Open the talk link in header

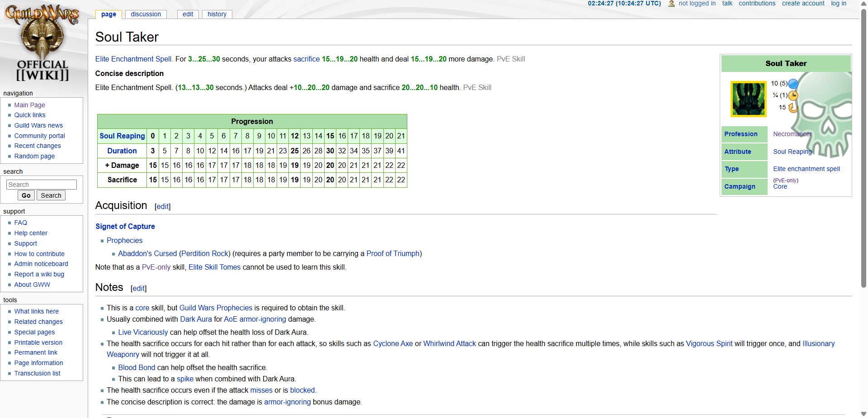point(727,3)
